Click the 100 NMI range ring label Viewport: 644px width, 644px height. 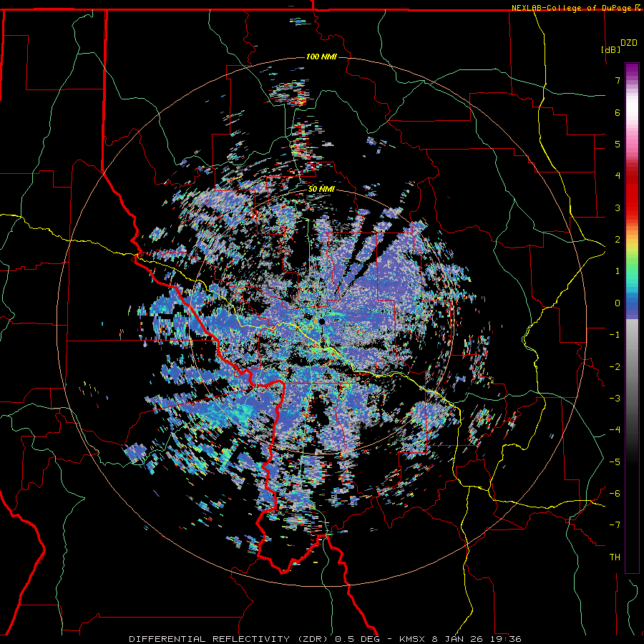pyautogui.click(x=321, y=57)
